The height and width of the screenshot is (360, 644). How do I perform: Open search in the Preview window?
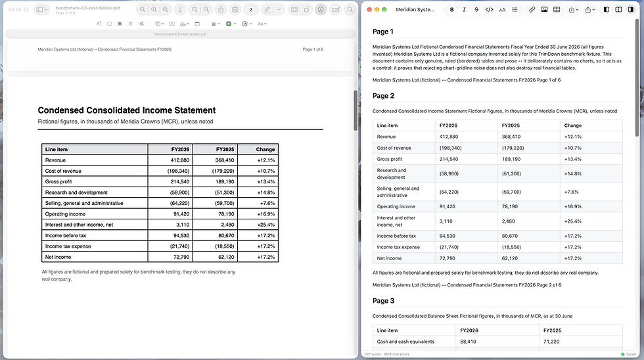[x=350, y=9]
